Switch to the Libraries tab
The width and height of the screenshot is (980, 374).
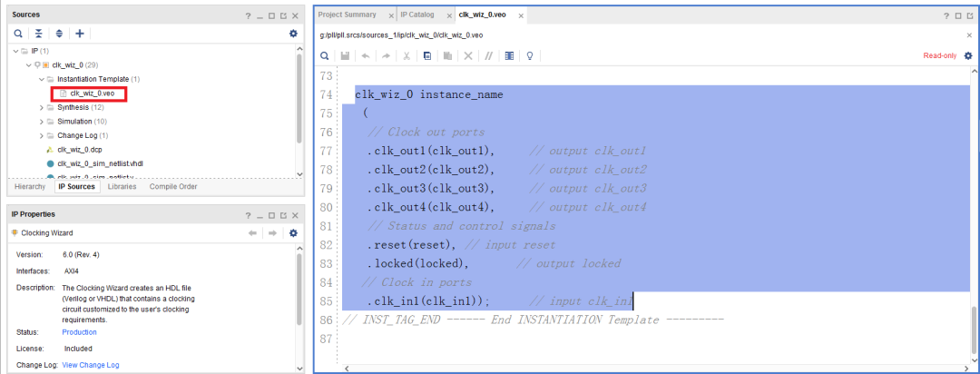(122, 186)
